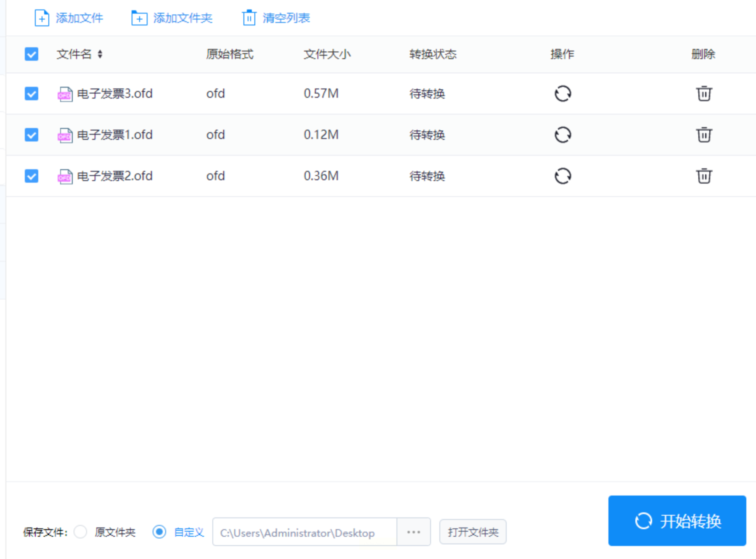Toggle the select-all checkbox in header
This screenshot has width=756, height=559.
pyautogui.click(x=32, y=54)
